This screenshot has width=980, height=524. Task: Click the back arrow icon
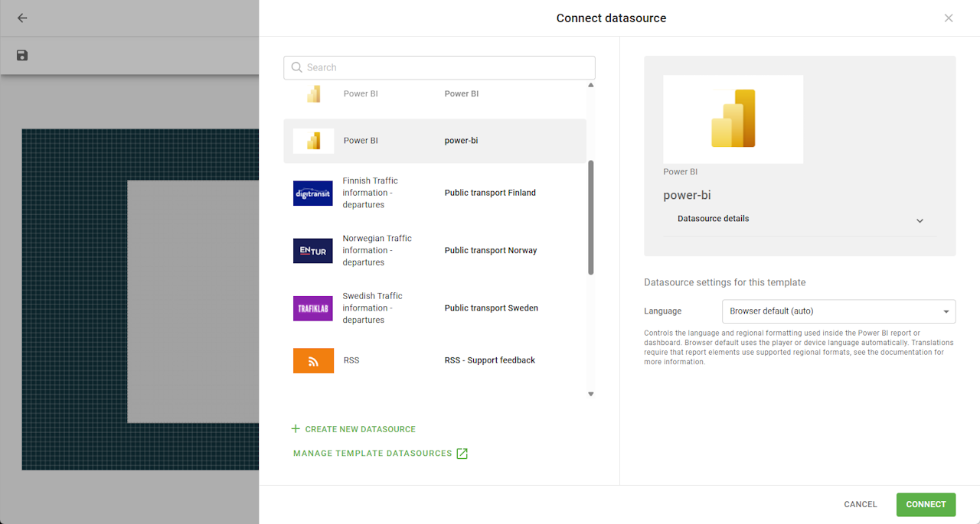[x=22, y=18]
